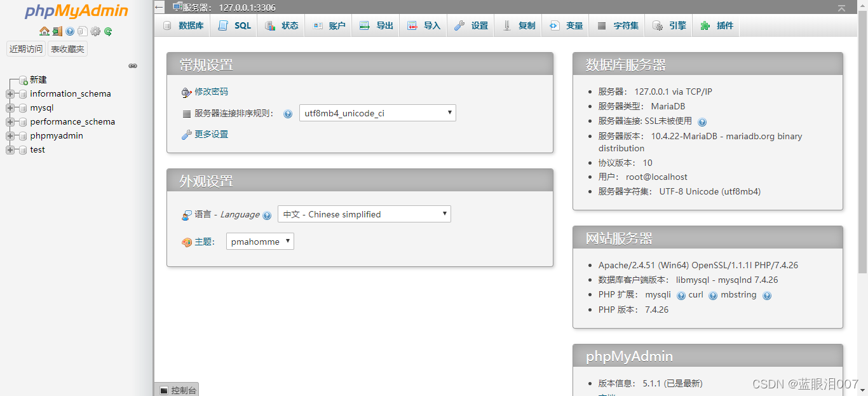Click the 修改密码 link
The width and height of the screenshot is (868, 396).
[x=211, y=92]
